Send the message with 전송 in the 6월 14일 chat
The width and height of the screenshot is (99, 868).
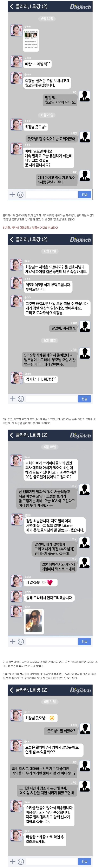point(85,194)
